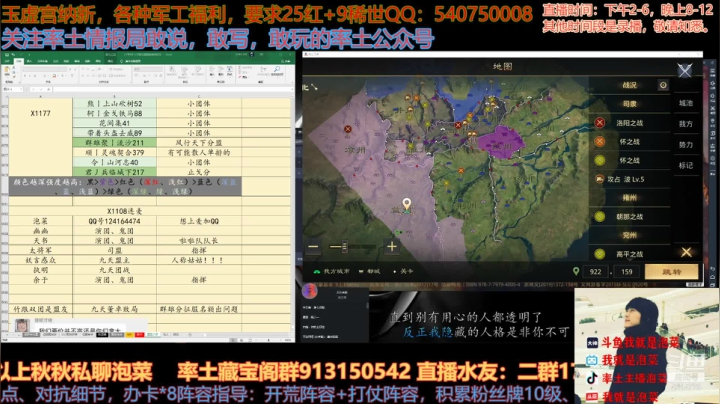Zoom in the map with plus button
The height and width of the screenshot is (404, 720).
[392, 247]
